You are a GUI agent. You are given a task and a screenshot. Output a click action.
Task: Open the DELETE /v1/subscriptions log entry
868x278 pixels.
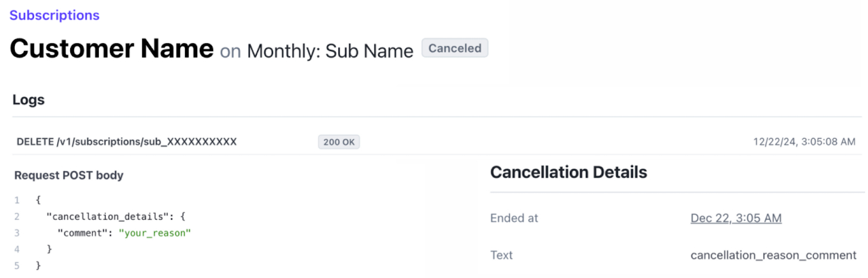point(127,141)
